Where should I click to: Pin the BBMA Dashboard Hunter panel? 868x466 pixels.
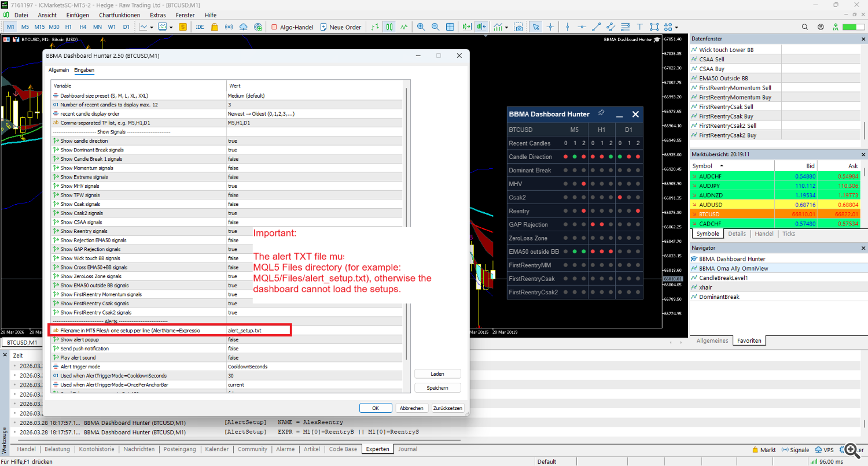601,113
